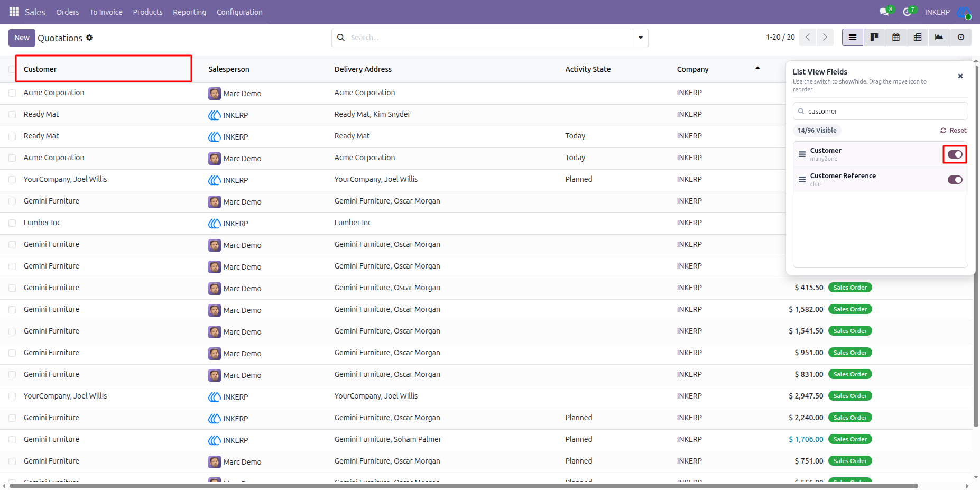Open the Quotations gear settings icon
This screenshot has width=980, height=490.
pos(89,38)
